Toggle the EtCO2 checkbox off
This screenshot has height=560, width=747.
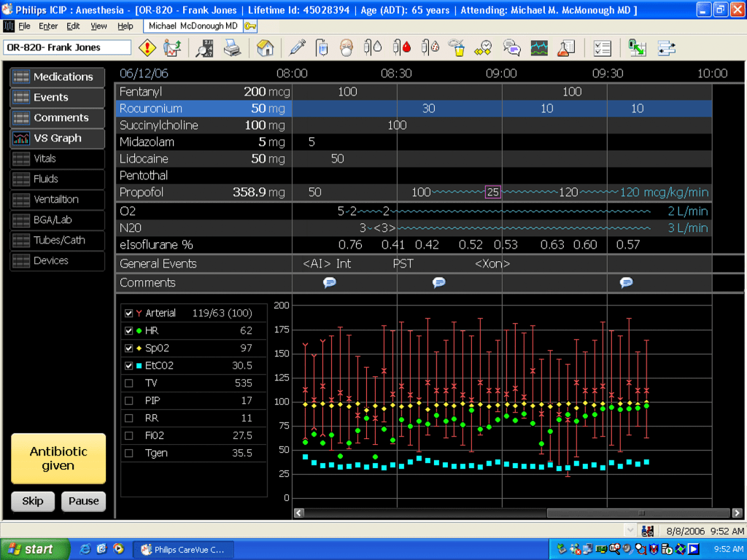(129, 365)
